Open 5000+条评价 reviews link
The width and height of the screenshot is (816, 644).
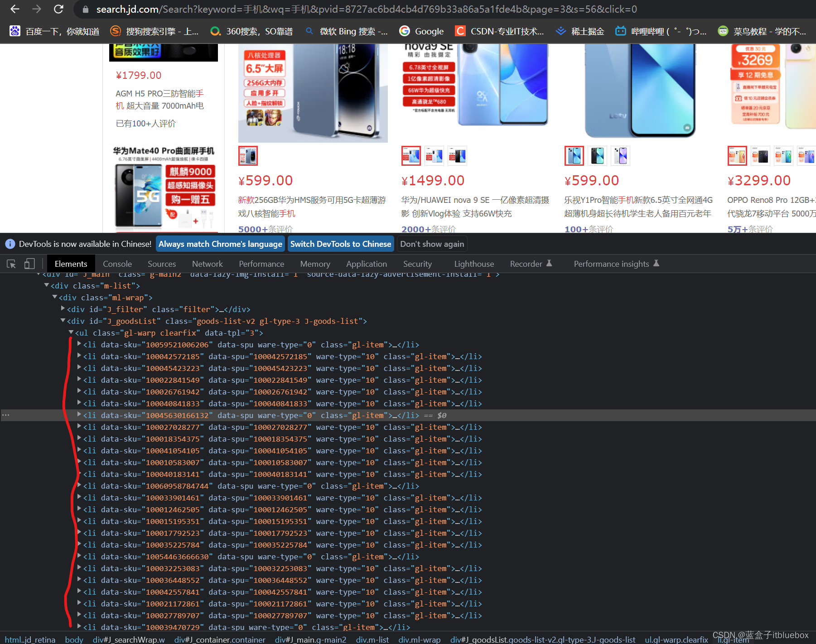[x=266, y=229]
